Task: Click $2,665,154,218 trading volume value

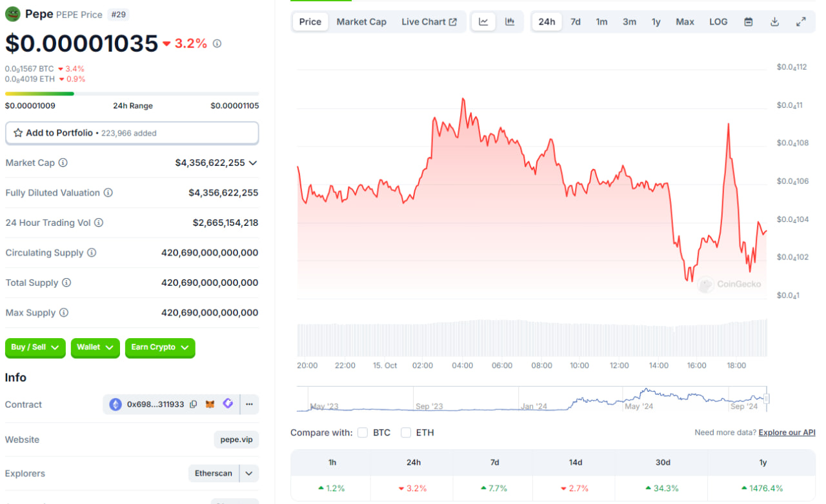Action: [x=225, y=223]
